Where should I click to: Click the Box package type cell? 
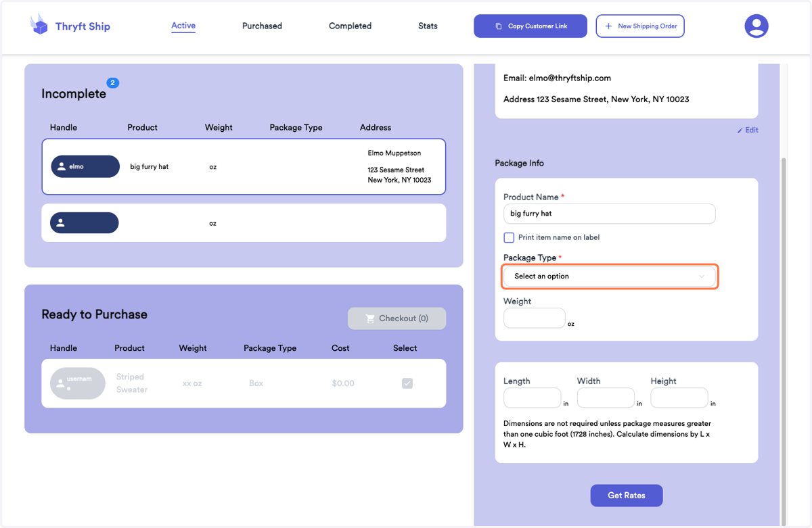click(256, 383)
